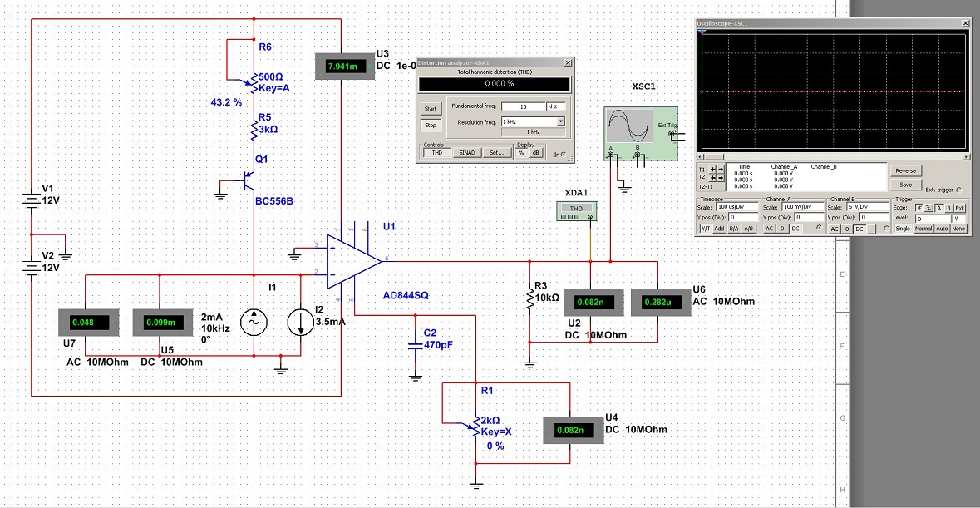Edit trigger Level value field
This screenshot has width=980, height=508.
pos(933,218)
